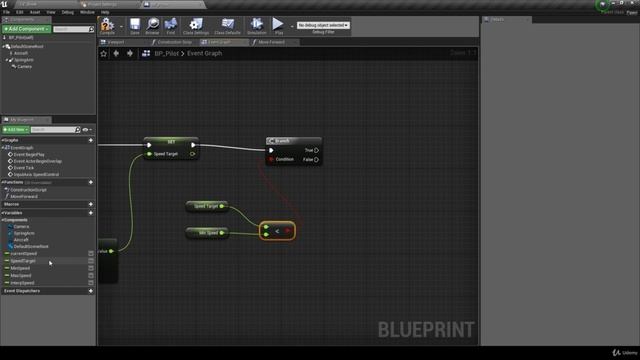Open the Edit menu
The height and width of the screenshot is (360, 640).
pyautogui.click(x=20, y=12)
